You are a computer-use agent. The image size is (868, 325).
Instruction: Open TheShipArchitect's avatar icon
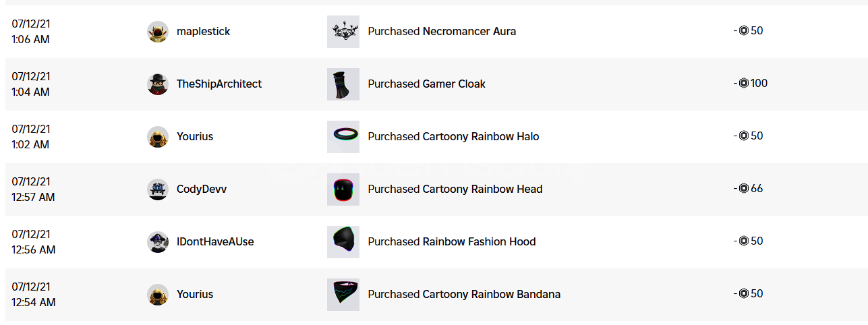point(158,84)
